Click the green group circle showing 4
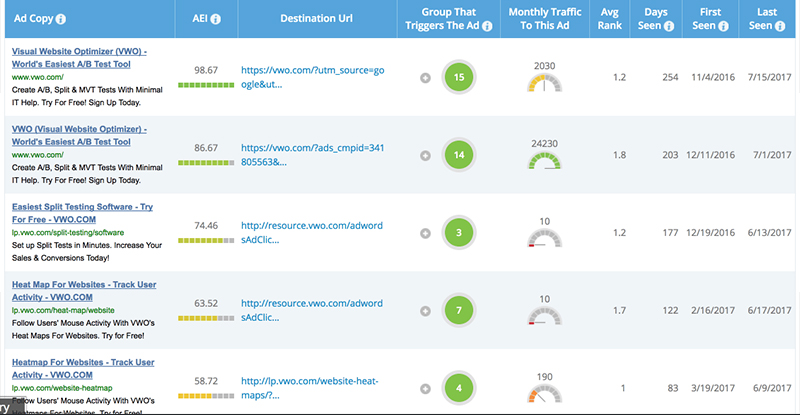Image resolution: width=800 pixels, height=415 pixels. click(459, 388)
